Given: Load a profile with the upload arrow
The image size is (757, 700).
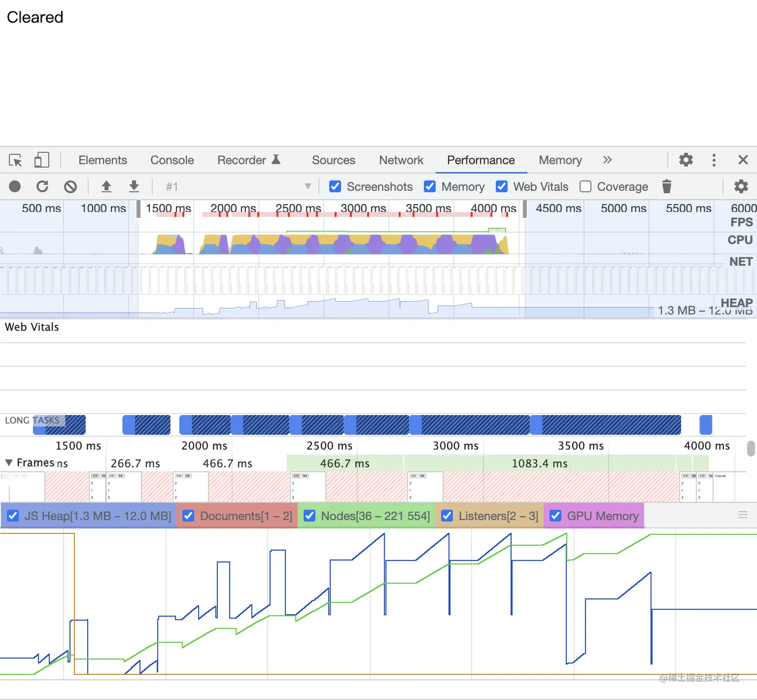Looking at the screenshot, I should click(x=106, y=187).
